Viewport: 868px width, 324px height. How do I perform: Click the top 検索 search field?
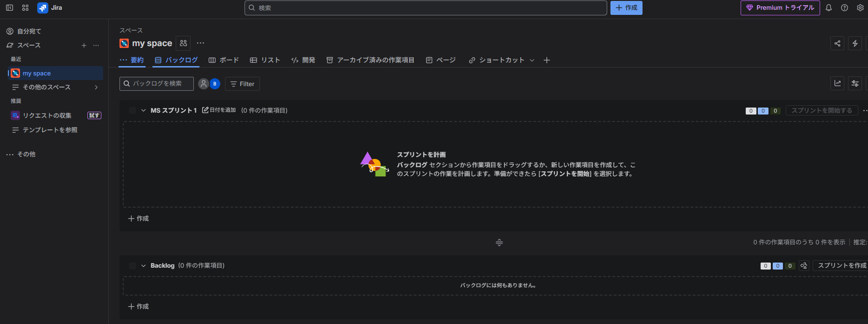425,8
